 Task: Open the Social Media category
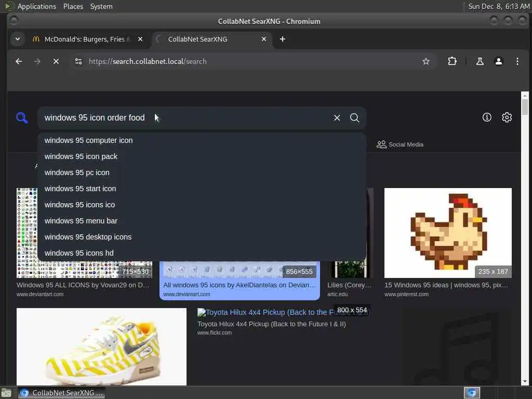(x=400, y=144)
